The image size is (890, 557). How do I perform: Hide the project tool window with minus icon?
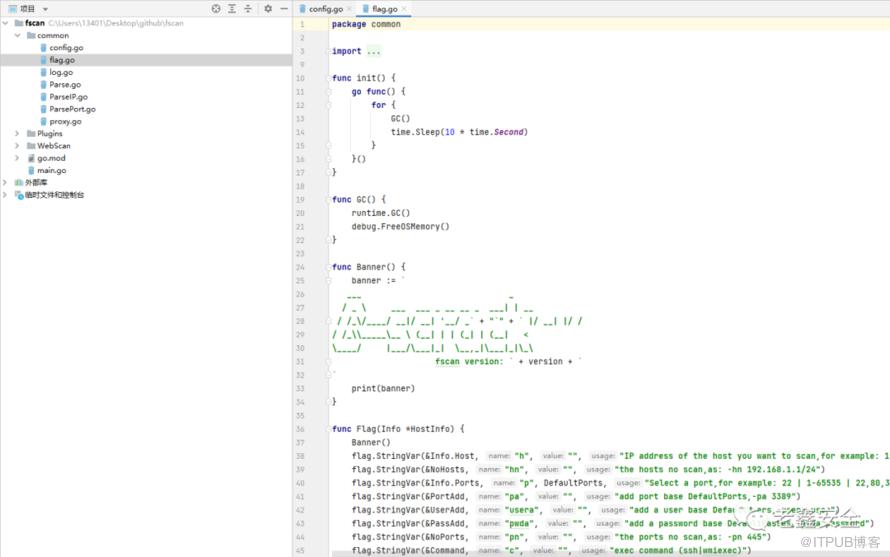283,8
